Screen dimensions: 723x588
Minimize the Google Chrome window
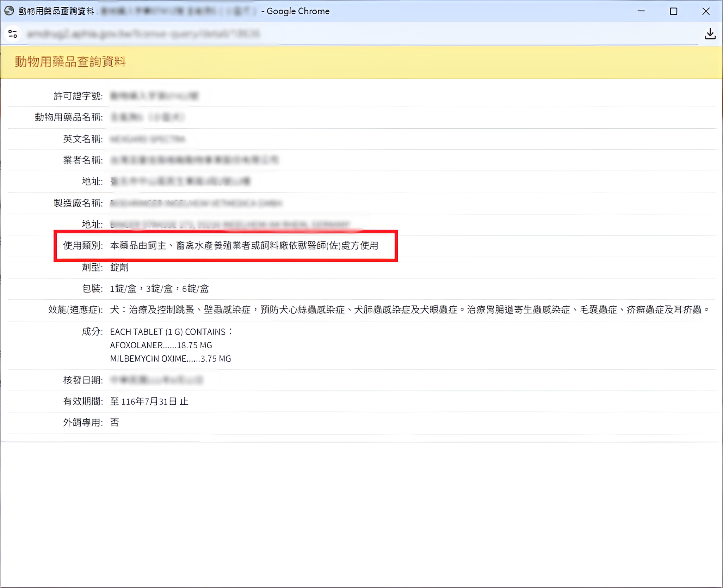[x=641, y=11]
